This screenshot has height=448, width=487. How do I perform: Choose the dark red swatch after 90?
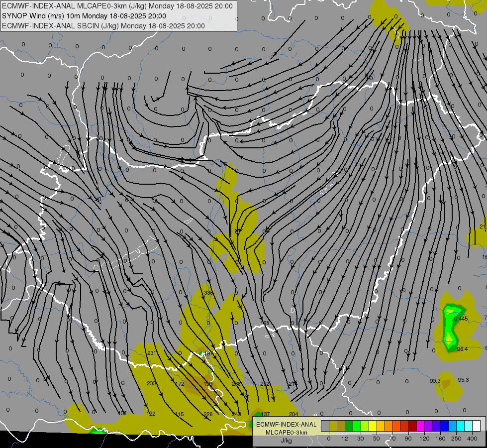(x=413, y=426)
